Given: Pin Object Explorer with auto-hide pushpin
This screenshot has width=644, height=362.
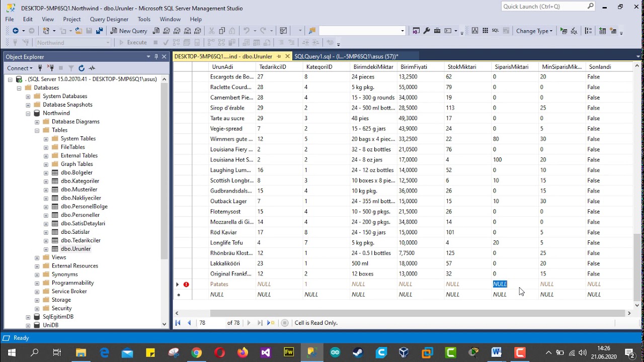Looking at the screenshot, I should click(156, 56).
